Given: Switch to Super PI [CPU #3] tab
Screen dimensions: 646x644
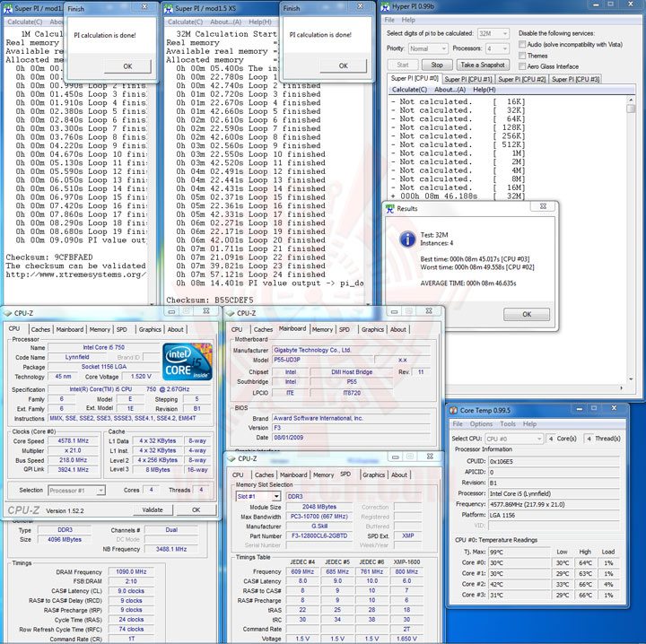Looking at the screenshot, I should [x=575, y=79].
